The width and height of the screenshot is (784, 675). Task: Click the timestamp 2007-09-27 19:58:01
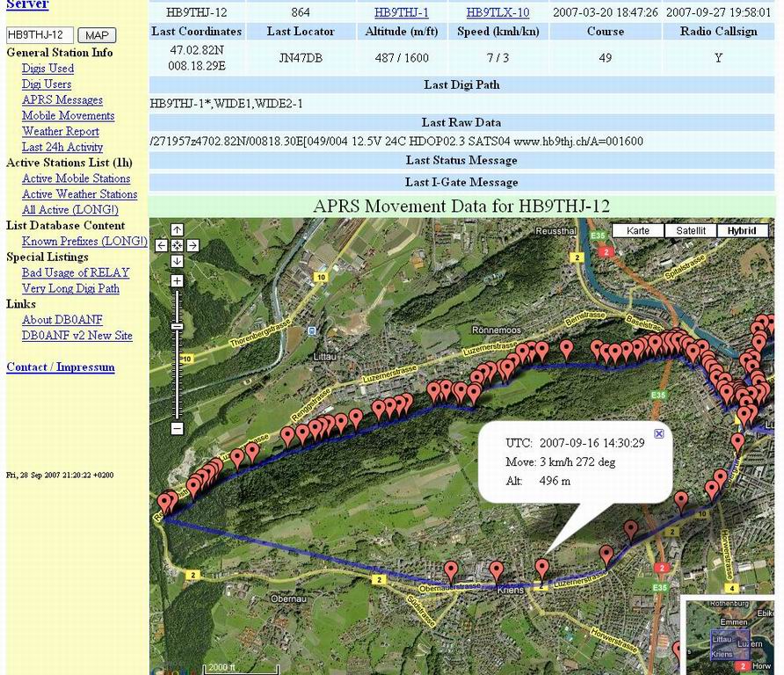(718, 12)
